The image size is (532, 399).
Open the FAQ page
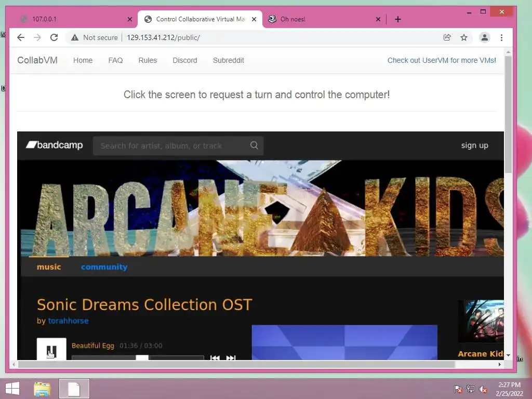115,60
